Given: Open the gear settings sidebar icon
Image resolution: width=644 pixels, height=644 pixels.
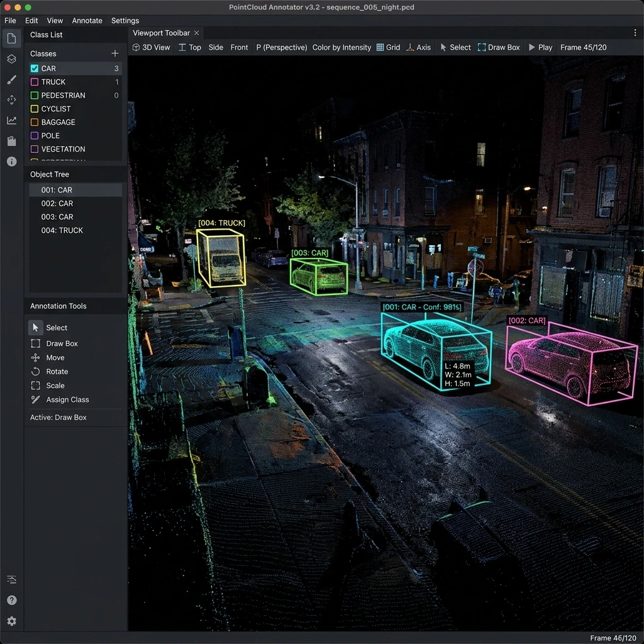Looking at the screenshot, I should point(11,621).
